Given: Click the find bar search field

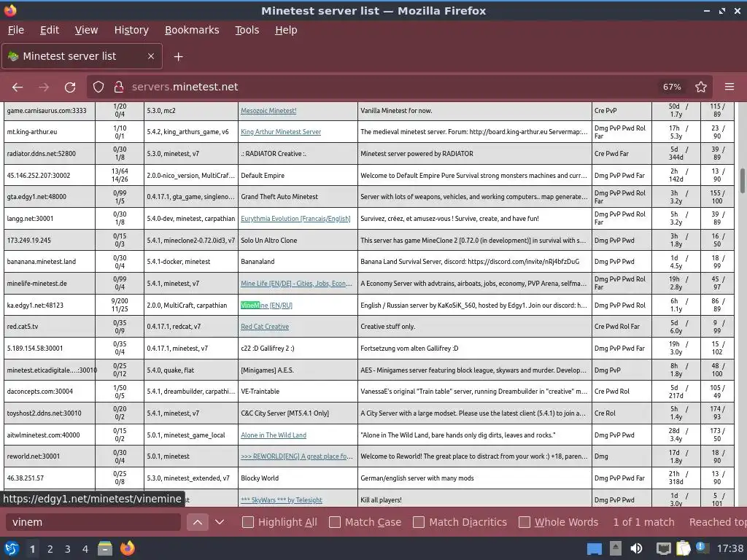Looking at the screenshot, I should click(93, 522).
